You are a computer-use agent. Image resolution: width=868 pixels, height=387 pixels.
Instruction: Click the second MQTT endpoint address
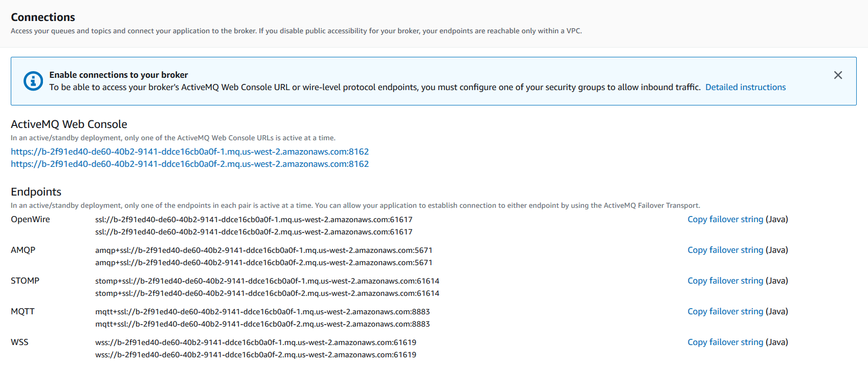click(x=262, y=324)
